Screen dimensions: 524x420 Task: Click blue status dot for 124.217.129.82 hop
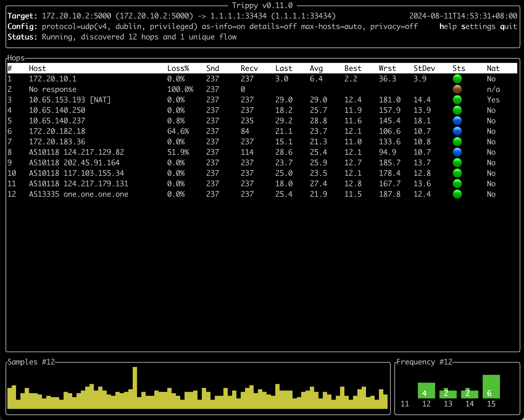tap(457, 152)
